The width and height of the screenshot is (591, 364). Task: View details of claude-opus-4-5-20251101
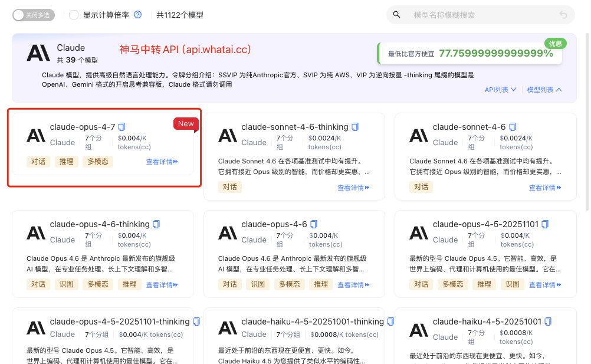pos(544,285)
